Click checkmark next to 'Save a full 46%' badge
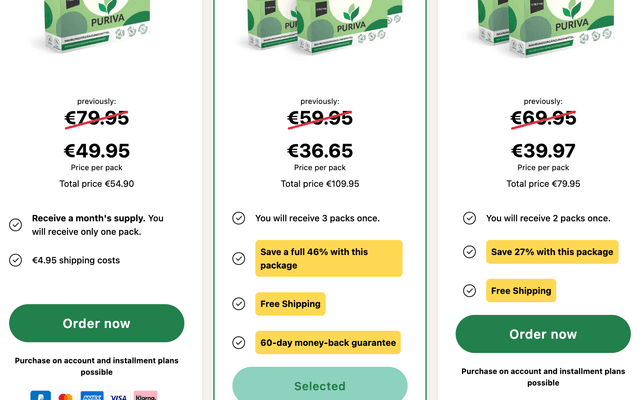Screen dimensions: 640x400 (x=239, y=258)
